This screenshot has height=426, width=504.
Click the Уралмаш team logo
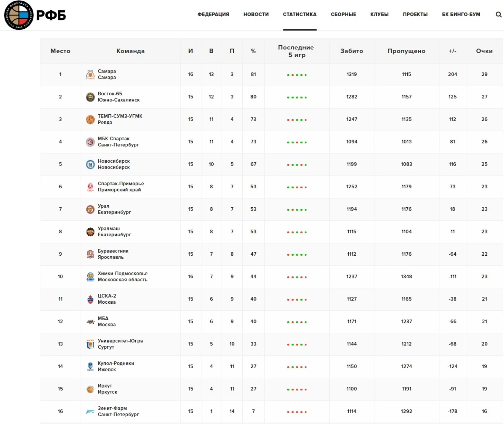tap(90, 231)
